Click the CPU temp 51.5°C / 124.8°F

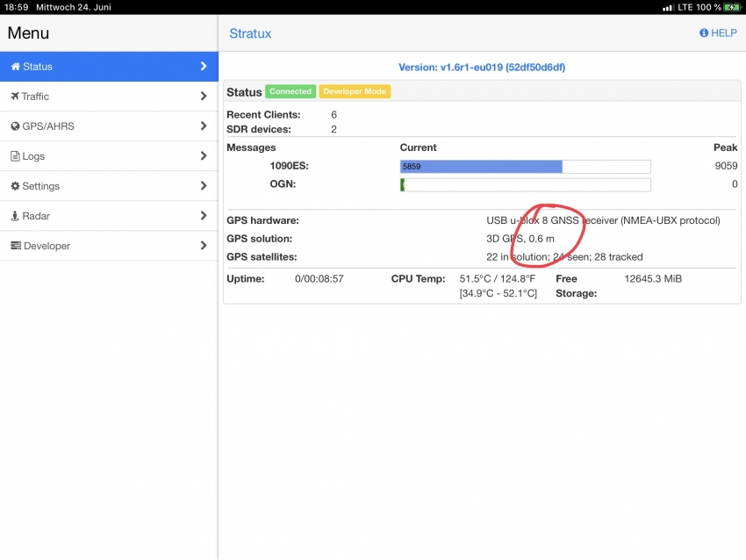[497, 279]
